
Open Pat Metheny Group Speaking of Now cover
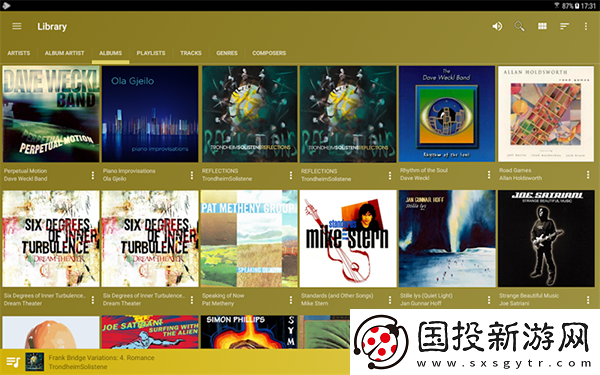[x=249, y=239]
